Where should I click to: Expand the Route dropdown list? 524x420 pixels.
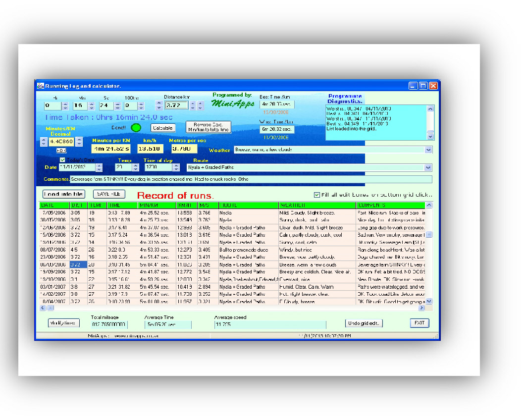coord(428,168)
